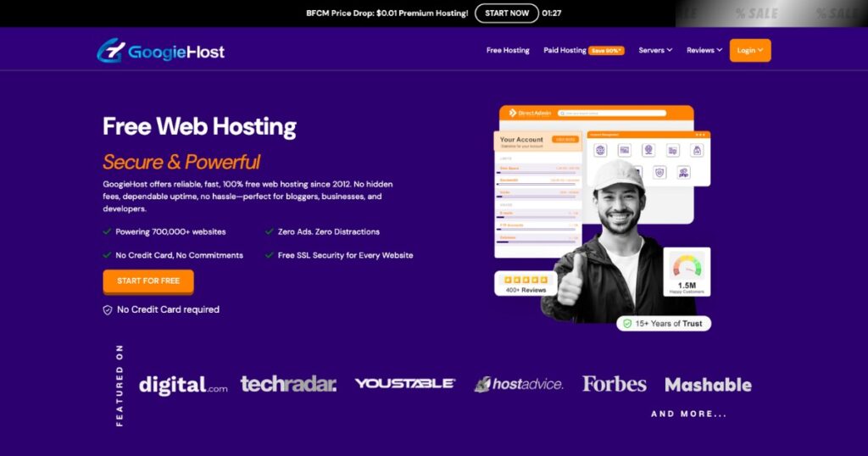
Task: Click the DirectAdmin search field in preview
Action: pyautogui.click(x=612, y=113)
